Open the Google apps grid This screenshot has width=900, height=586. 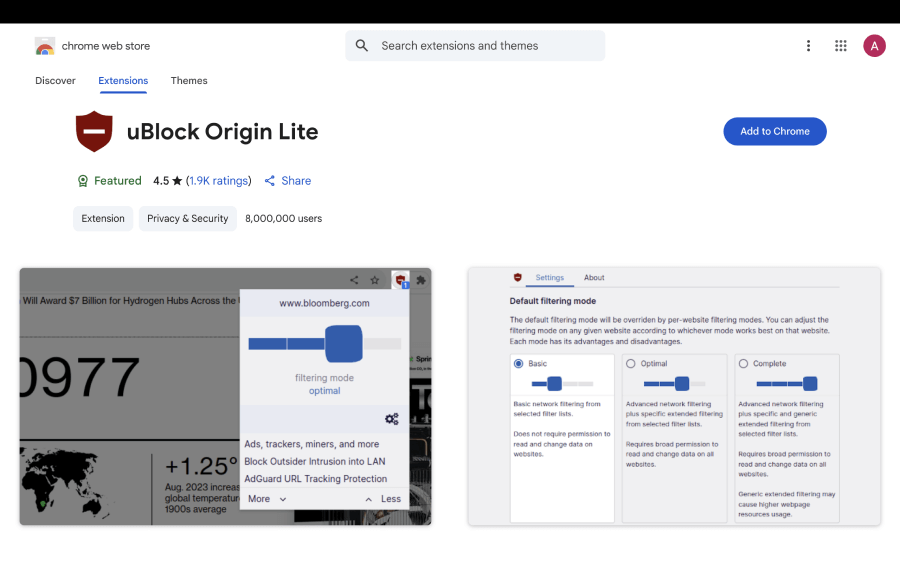tap(841, 46)
